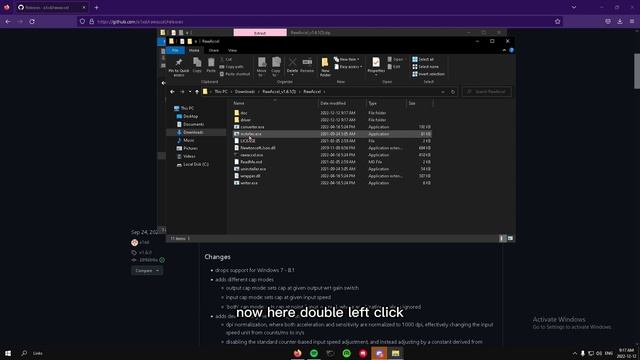The height and width of the screenshot is (360, 640).
Task: Click the Rename icon in the ribbon
Action: [307, 62]
